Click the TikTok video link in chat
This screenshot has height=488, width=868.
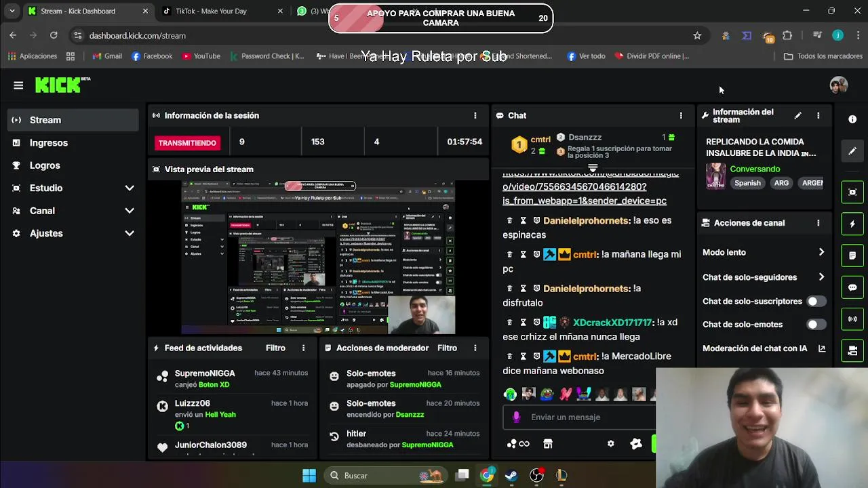[590, 187]
